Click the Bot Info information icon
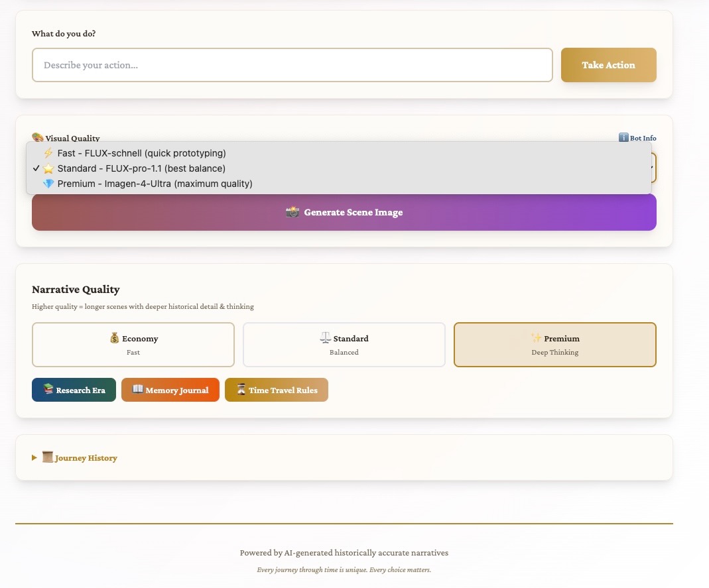The height and width of the screenshot is (588, 709). (x=624, y=138)
